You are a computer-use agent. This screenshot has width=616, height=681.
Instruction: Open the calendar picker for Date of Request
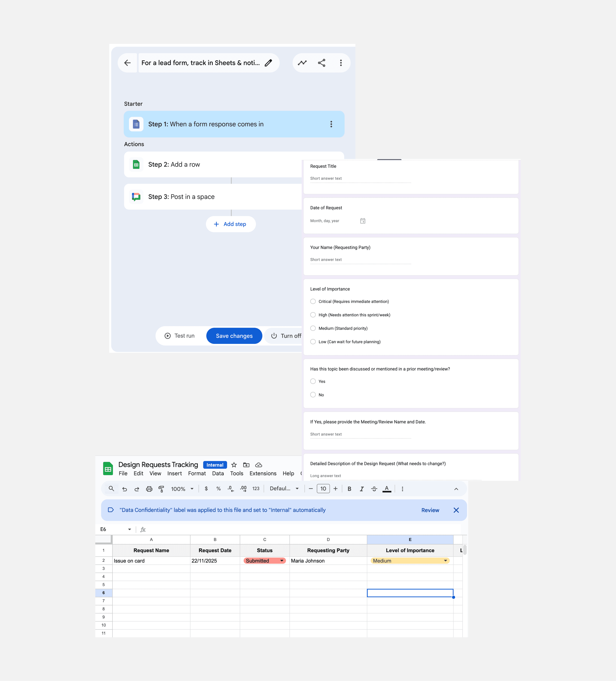coord(363,221)
